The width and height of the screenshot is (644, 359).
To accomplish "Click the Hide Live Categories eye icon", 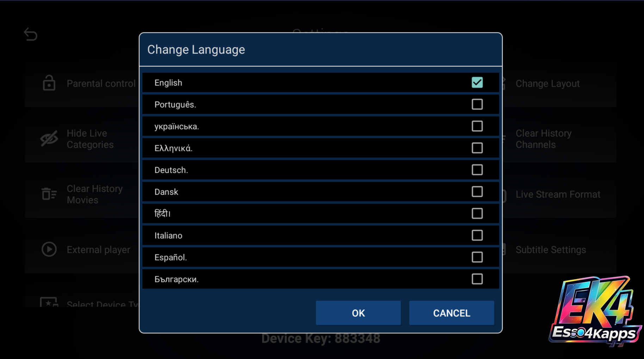I will click(x=49, y=139).
